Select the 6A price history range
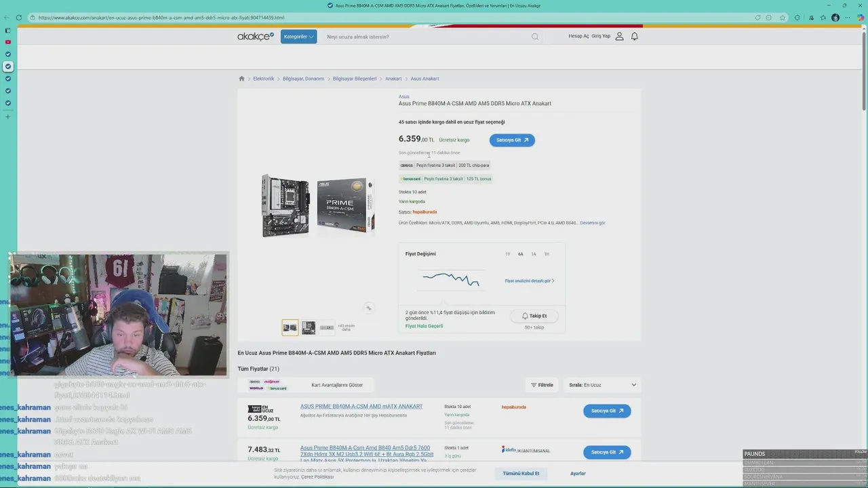Image resolution: width=868 pixels, height=488 pixels. click(x=521, y=254)
